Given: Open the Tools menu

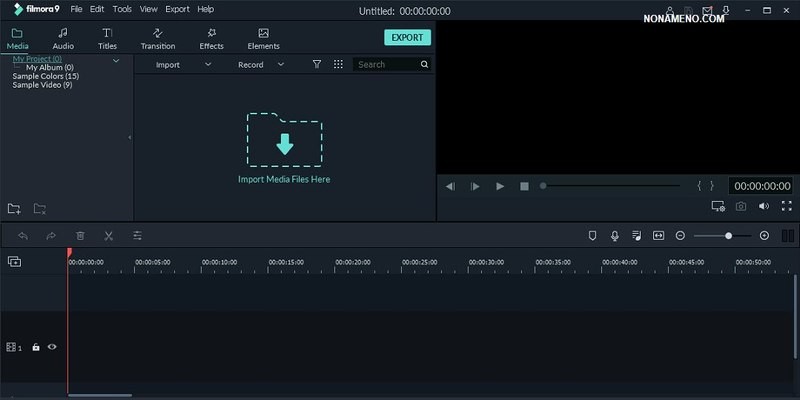Looking at the screenshot, I should (122, 9).
